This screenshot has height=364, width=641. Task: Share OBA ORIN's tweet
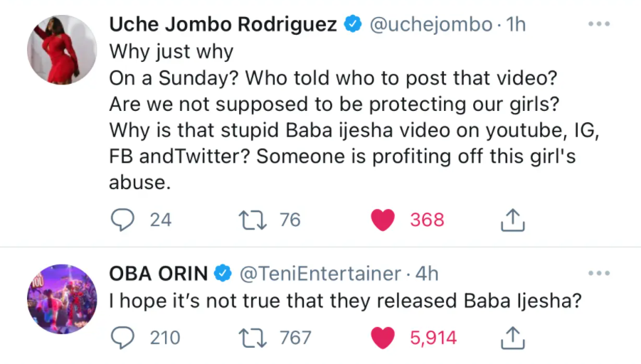click(x=512, y=338)
